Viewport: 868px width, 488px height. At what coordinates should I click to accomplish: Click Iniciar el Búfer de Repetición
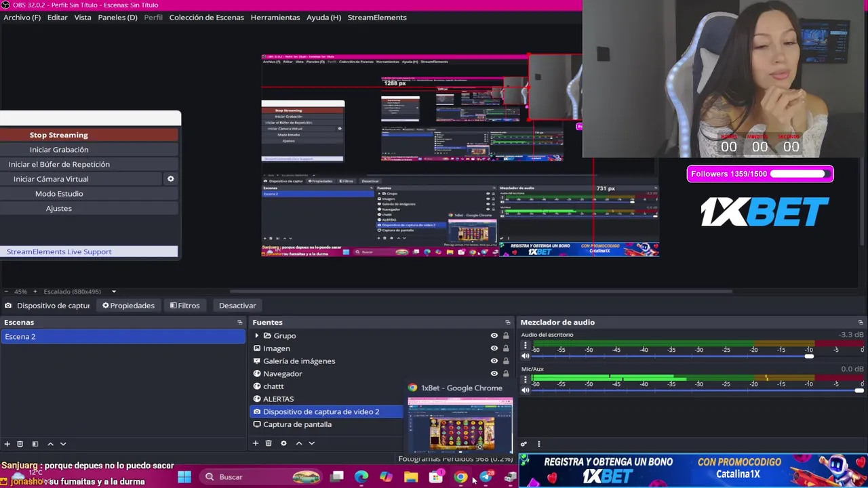pos(89,164)
